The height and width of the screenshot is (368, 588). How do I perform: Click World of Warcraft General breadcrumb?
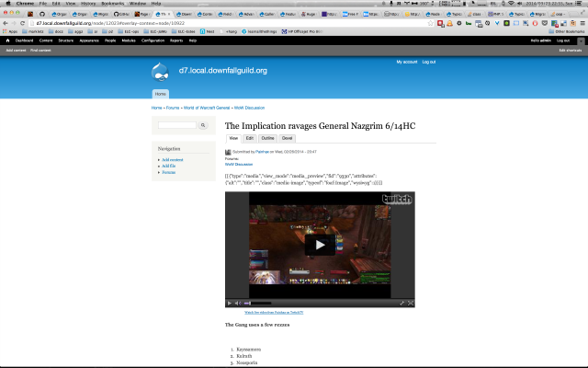point(207,108)
